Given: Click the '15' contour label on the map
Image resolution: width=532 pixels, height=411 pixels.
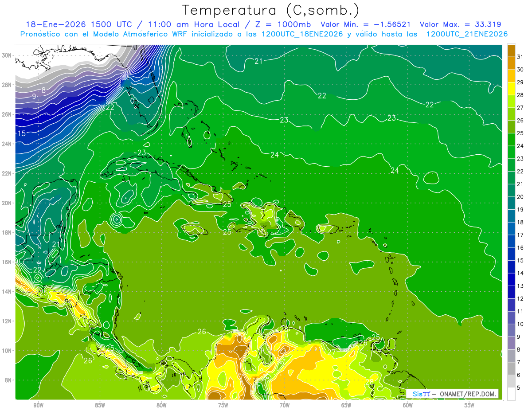Looking at the screenshot, I should click(22, 133).
